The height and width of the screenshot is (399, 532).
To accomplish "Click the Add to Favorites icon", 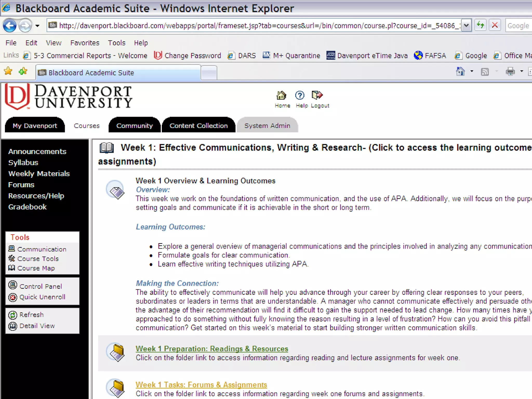I will click(23, 71).
